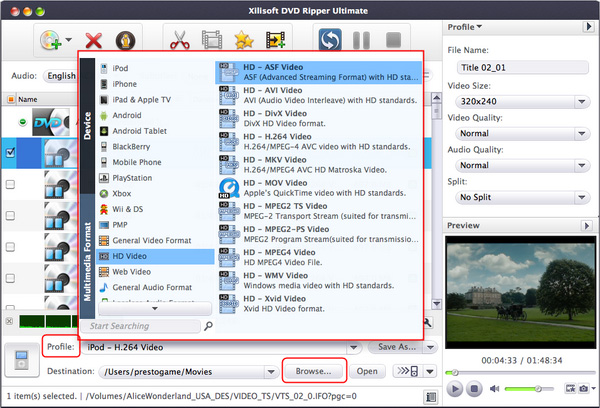The height and width of the screenshot is (408, 600).
Task: Click the red X remove icon
Action: click(93, 41)
